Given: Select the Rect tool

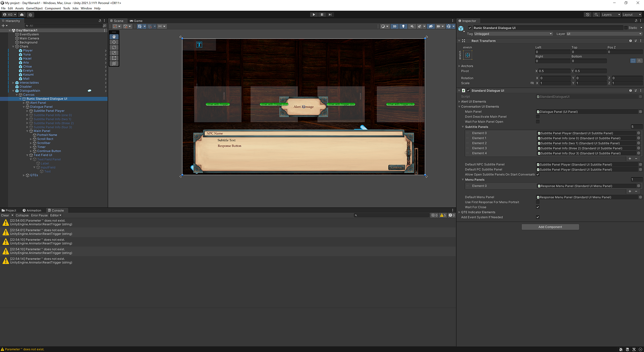Looking at the screenshot, I should (x=114, y=58).
